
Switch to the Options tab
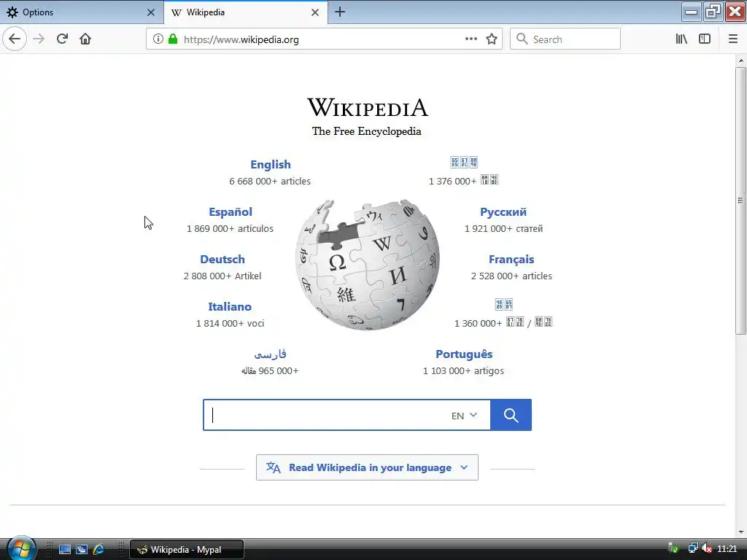click(82, 12)
